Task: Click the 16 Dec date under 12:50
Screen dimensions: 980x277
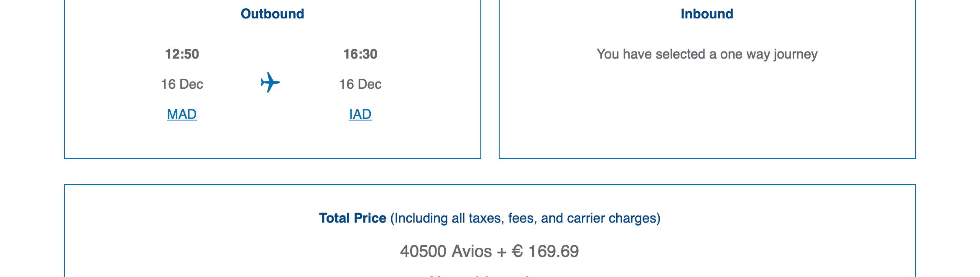Action: tap(182, 84)
